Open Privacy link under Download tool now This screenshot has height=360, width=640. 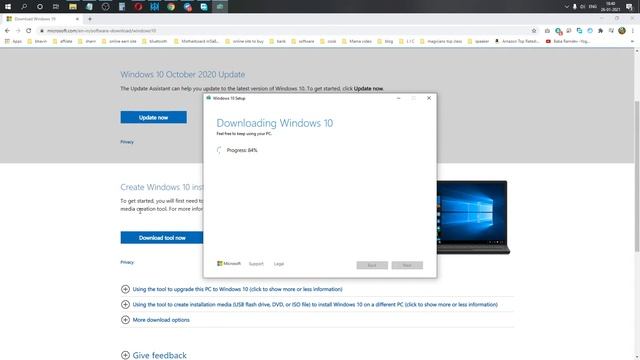click(x=127, y=262)
